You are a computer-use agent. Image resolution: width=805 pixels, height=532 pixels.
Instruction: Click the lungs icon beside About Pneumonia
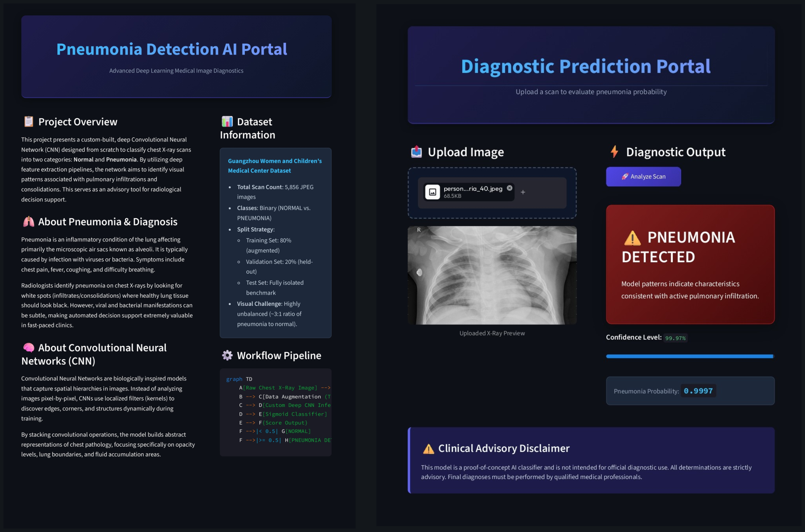[x=29, y=221]
